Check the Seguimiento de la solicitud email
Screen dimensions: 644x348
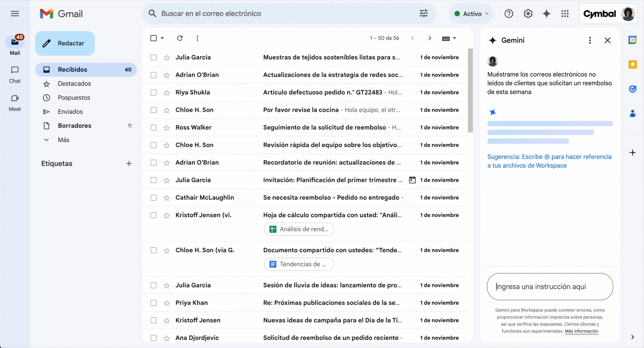153,128
